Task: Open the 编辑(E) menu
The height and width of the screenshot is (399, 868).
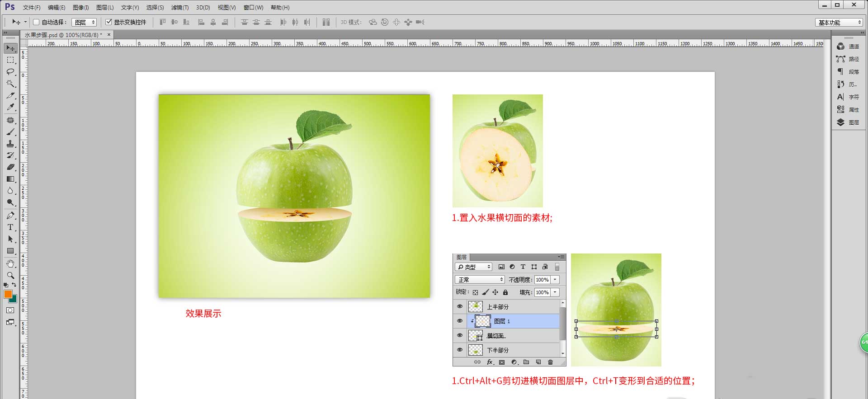Action: 57,8
